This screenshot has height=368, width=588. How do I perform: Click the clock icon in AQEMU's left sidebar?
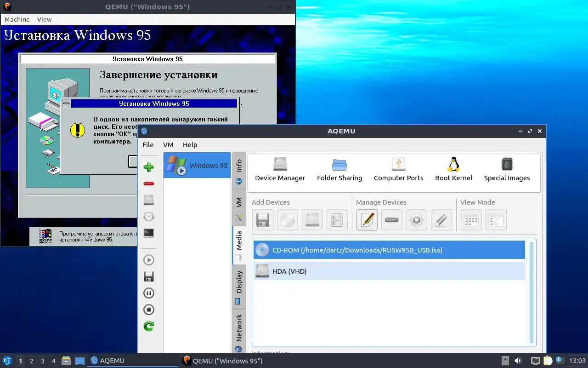[x=149, y=217]
